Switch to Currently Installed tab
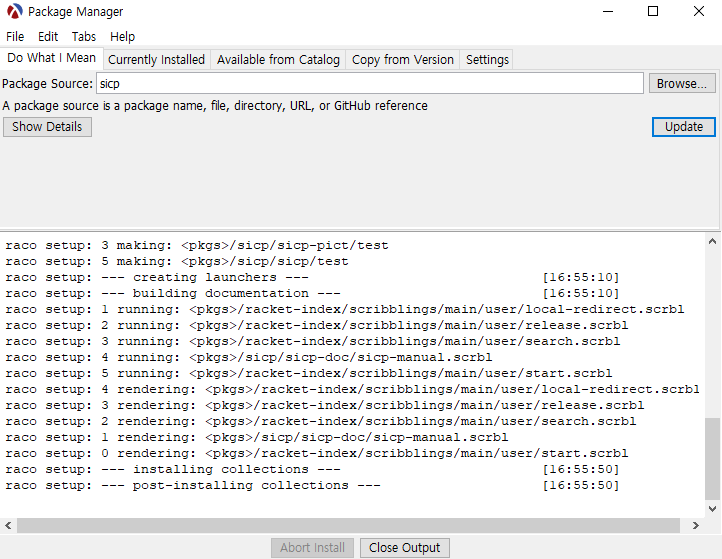The image size is (722, 559). click(157, 60)
